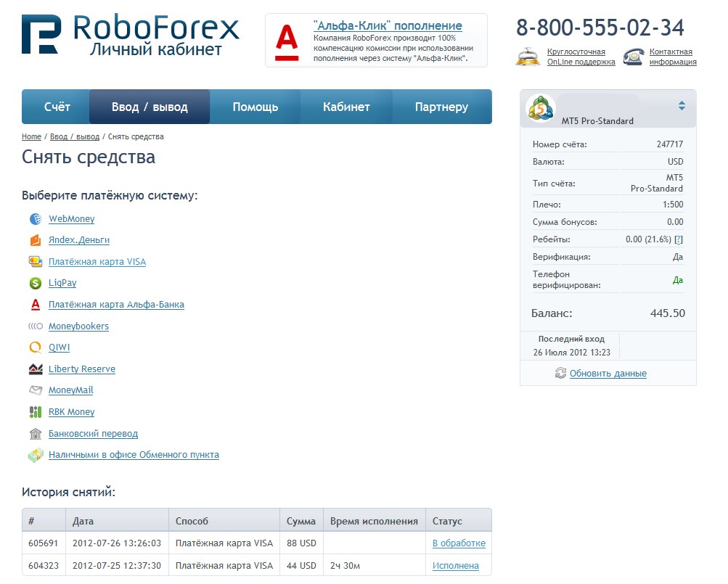Open the В обработке status link

coord(459,543)
